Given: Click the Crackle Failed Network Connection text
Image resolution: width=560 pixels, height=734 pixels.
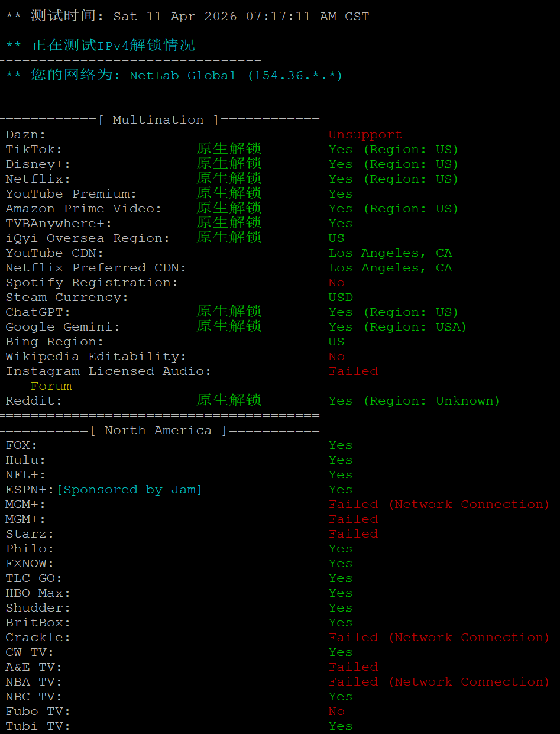Looking at the screenshot, I should pyautogui.click(x=439, y=638).
